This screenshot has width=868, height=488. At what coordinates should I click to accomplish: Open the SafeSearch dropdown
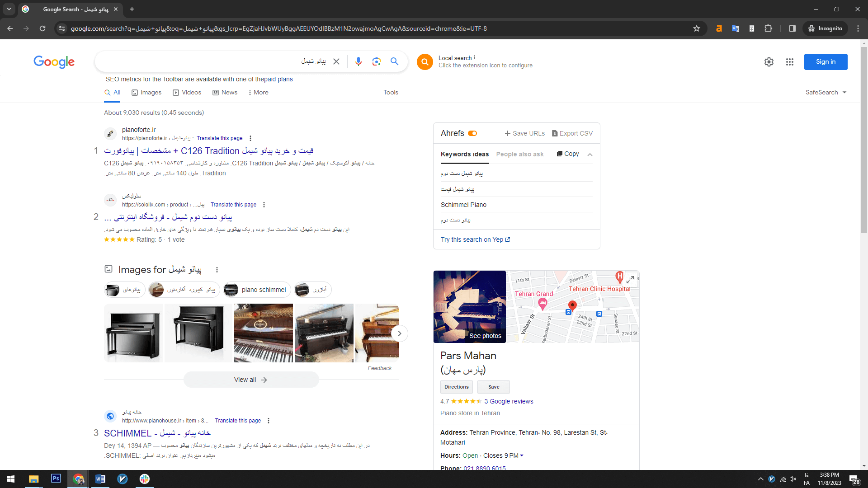click(x=826, y=92)
